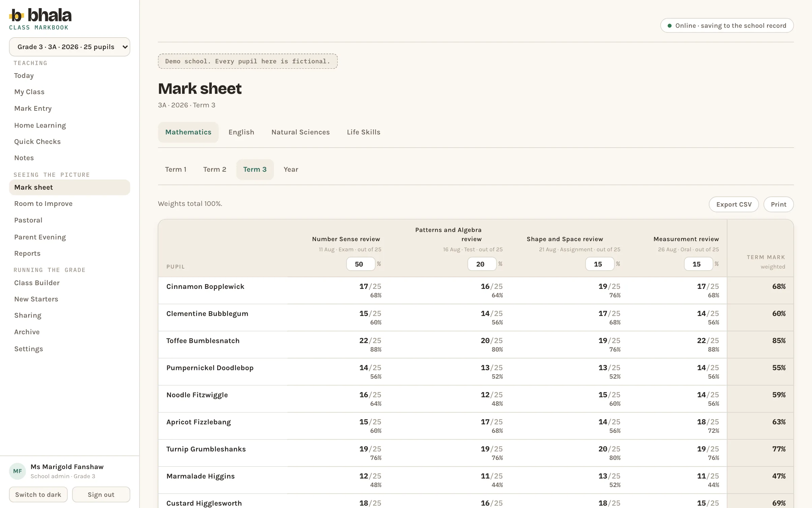
Task: Edit Measurement review weight field
Action: point(698,264)
